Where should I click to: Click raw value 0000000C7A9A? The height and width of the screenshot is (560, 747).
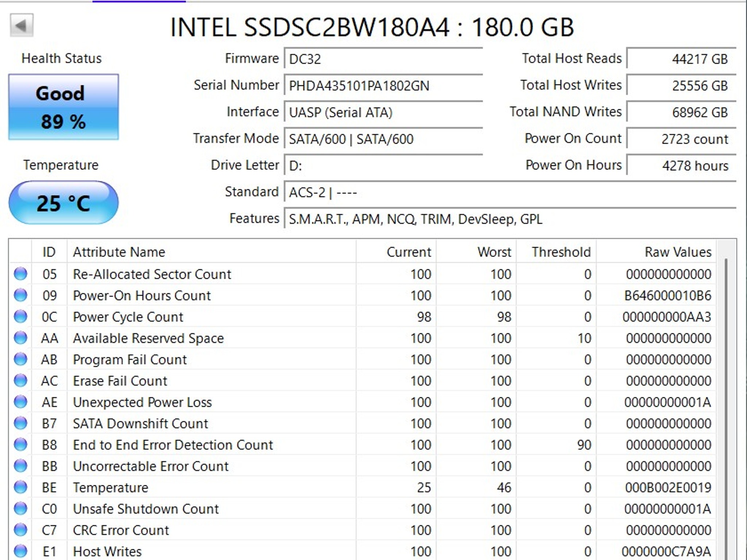coord(667,551)
